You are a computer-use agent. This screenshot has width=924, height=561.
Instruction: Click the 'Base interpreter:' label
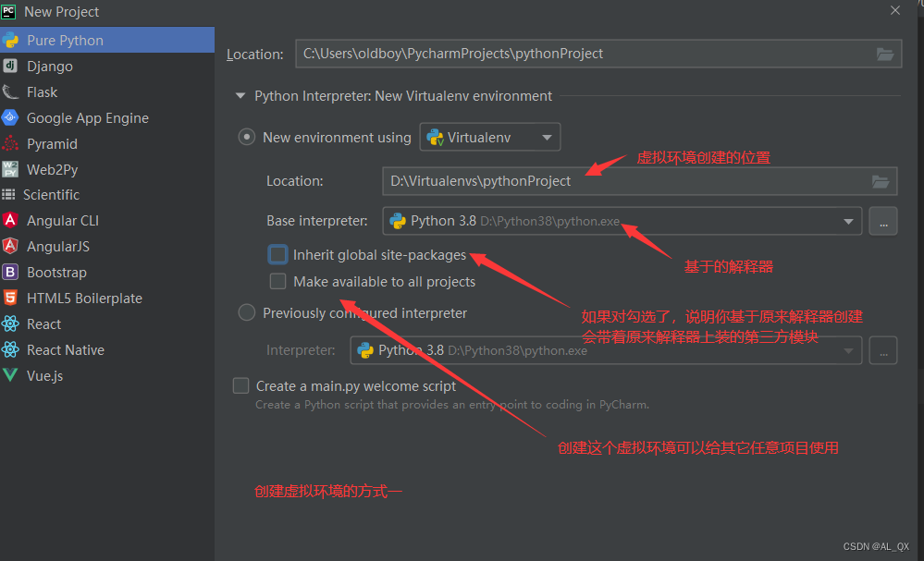(x=316, y=221)
